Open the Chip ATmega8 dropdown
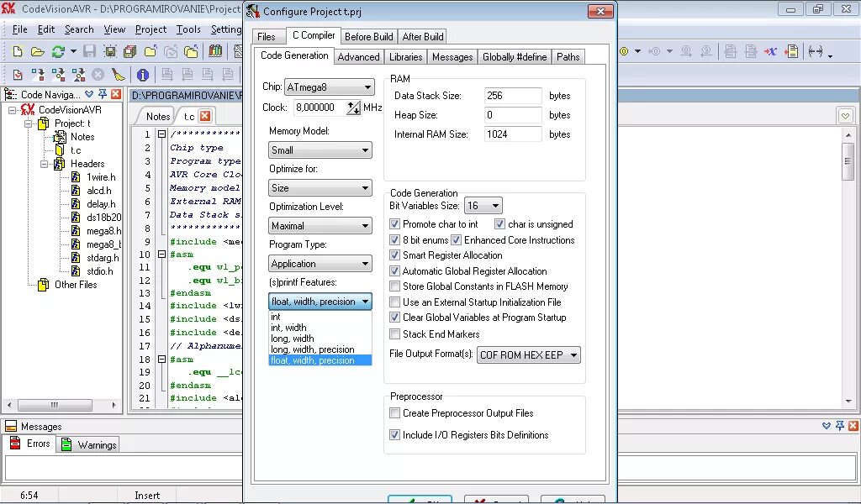 click(330, 87)
